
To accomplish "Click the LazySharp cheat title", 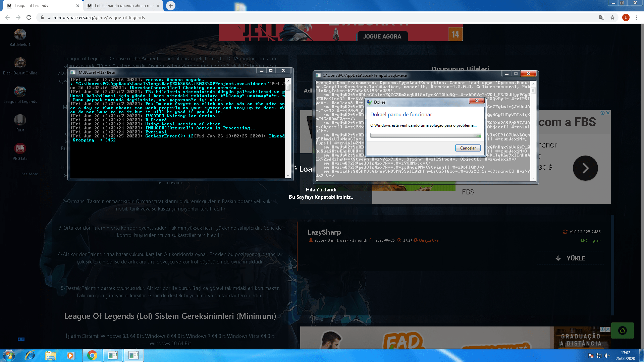I will tap(324, 232).
